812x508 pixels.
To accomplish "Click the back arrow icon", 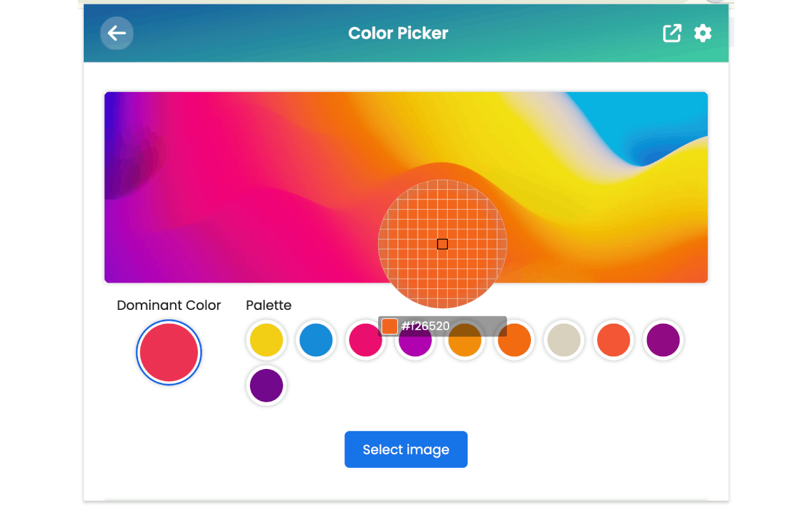I will click(x=117, y=33).
